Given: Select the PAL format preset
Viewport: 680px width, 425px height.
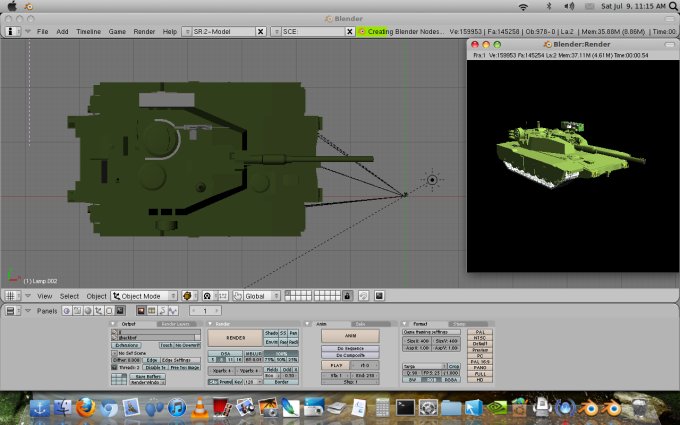Looking at the screenshot, I should [478, 331].
